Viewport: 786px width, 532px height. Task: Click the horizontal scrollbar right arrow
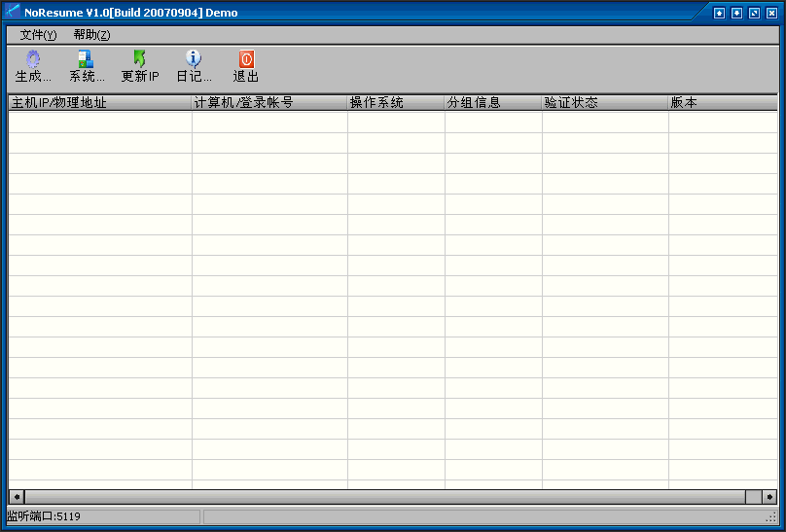(769, 497)
